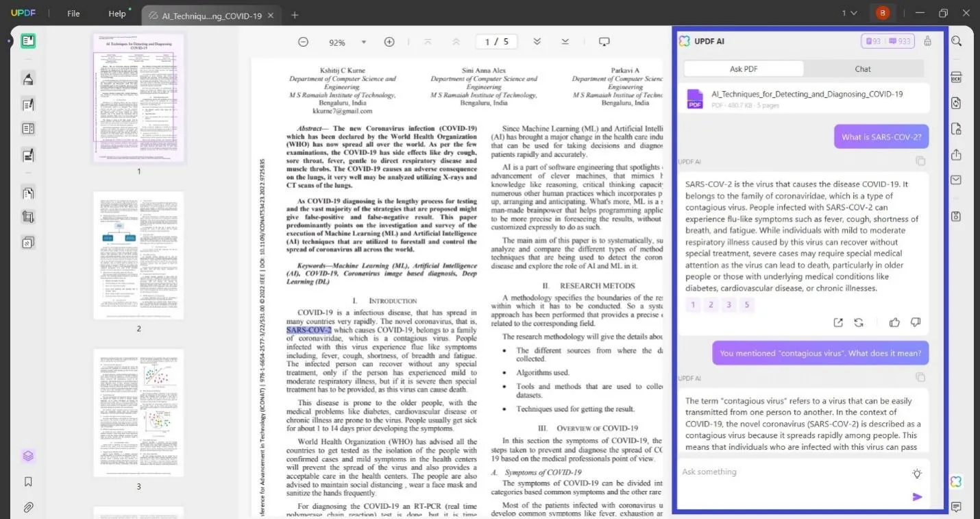Viewport: 980px width, 519px height.
Task: Copy the contagious virus answer text
Action: point(920,378)
